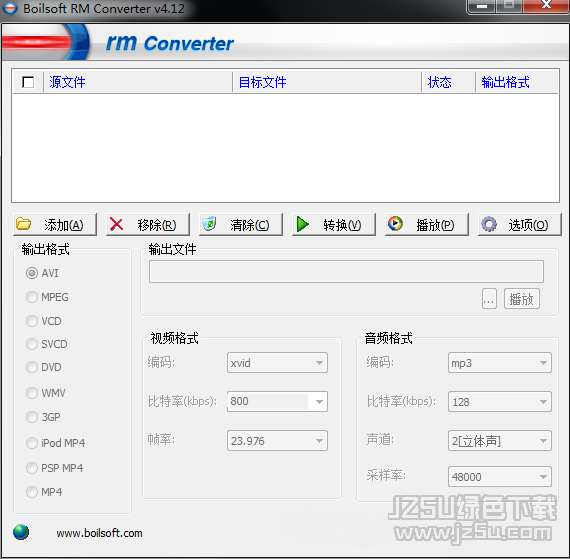Click the Add (添加) folder icon

click(x=24, y=224)
